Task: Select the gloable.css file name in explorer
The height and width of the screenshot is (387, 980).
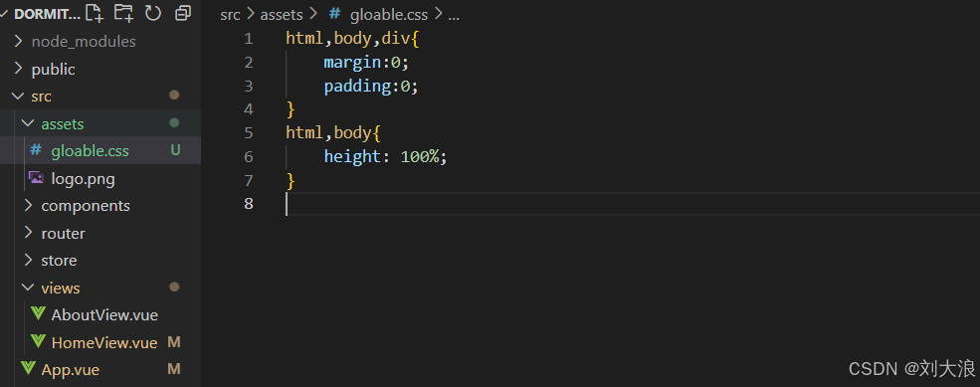Action: click(90, 151)
